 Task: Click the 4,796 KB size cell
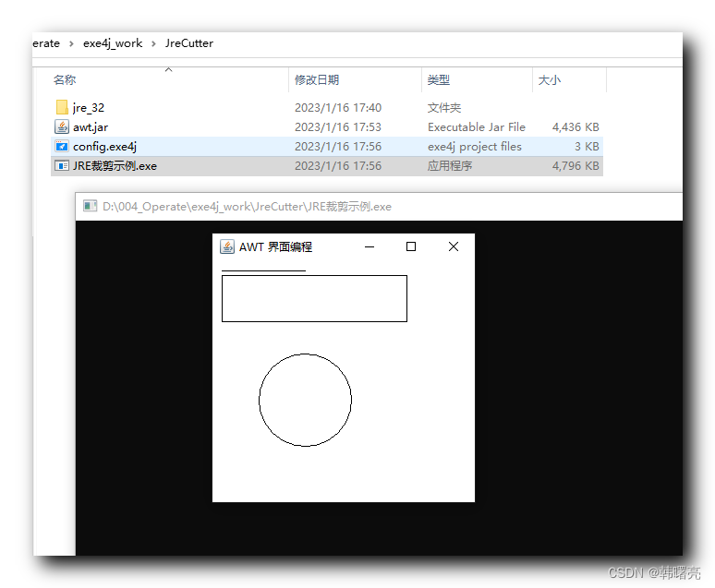[x=576, y=166]
